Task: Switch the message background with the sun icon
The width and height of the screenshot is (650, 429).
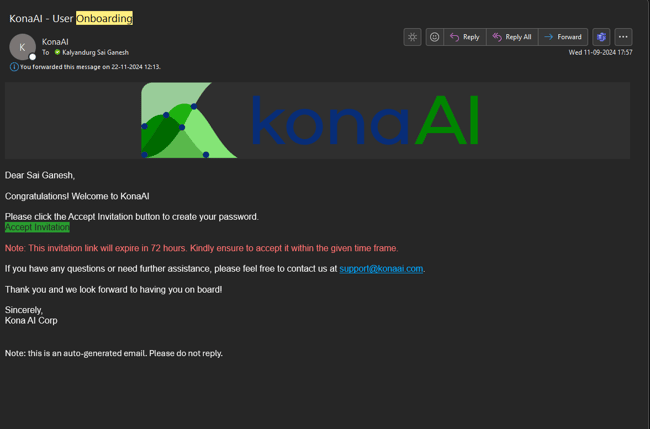Action: click(x=412, y=37)
